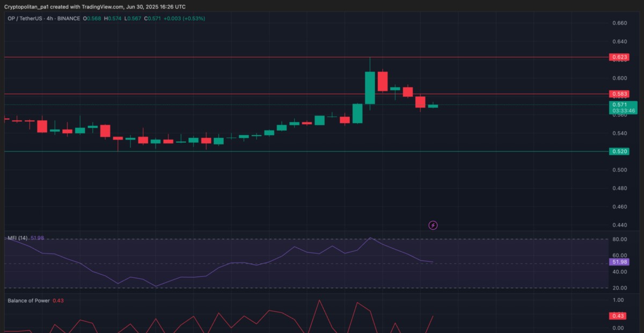Click the 0.460 price axis label
The width and height of the screenshot is (644, 333).
[619, 207]
